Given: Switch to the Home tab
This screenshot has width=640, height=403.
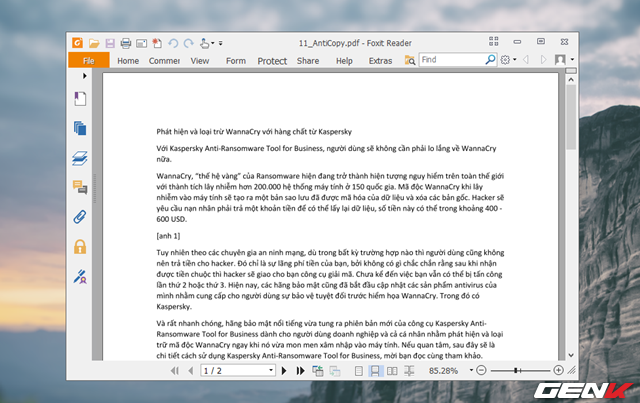Looking at the screenshot, I should click(128, 61).
